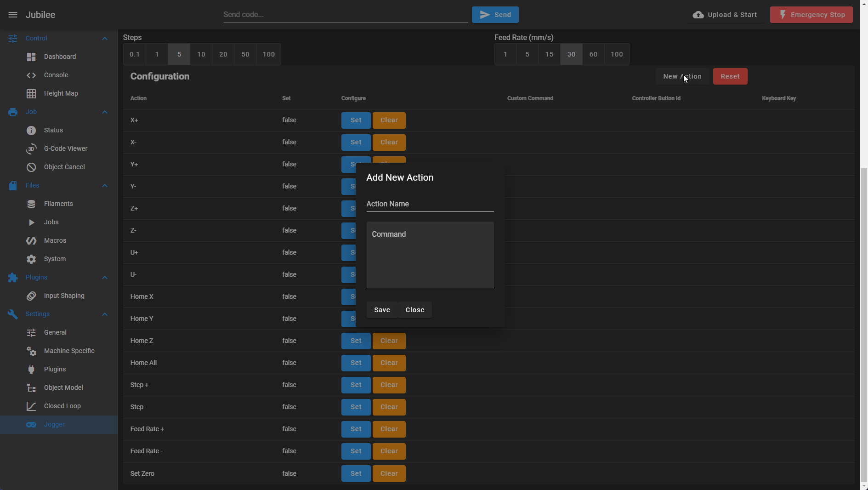Click the Jobs play icon
The width and height of the screenshot is (868, 490).
click(x=31, y=222)
